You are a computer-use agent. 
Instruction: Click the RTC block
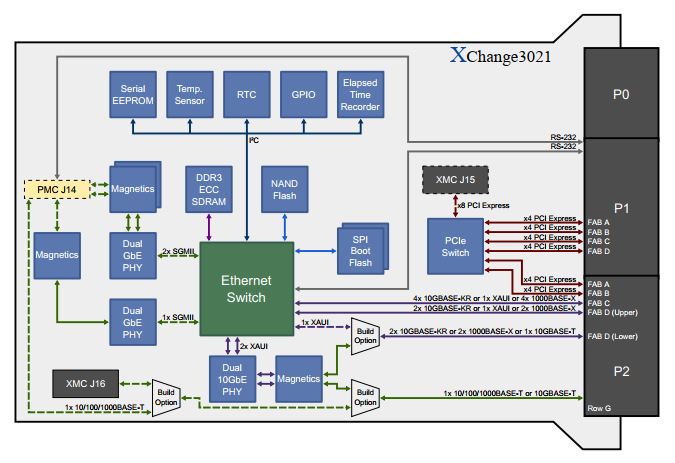coord(247,95)
